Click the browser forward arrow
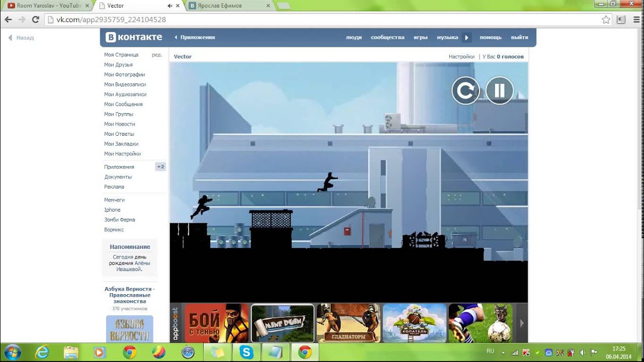 pyautogui.click(x=22, y=20)
